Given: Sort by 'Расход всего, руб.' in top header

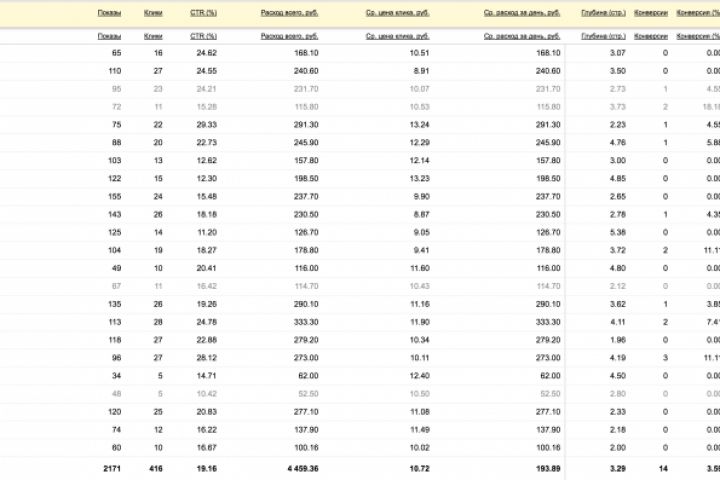Looking at the screenshot, I should tap(289, 13).
